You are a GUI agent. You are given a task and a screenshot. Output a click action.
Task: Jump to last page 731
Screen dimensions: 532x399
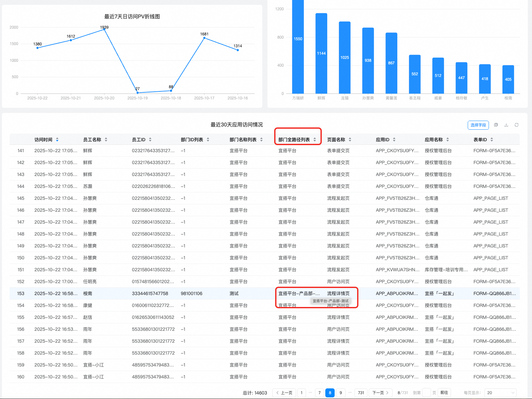[361, 393]
